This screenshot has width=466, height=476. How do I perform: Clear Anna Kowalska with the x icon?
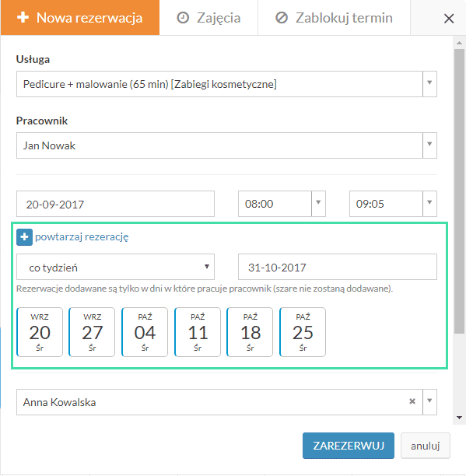[x=412, y=401]
